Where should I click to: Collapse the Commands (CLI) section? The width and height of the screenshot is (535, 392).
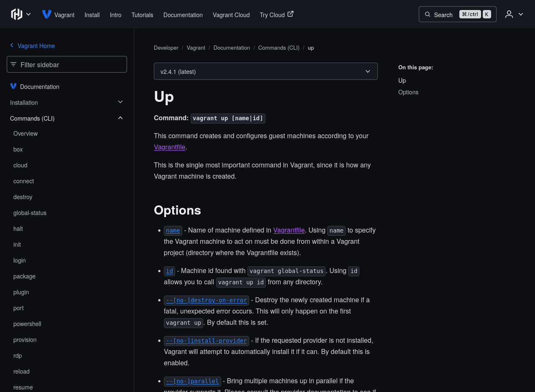(x=120, y=118)
